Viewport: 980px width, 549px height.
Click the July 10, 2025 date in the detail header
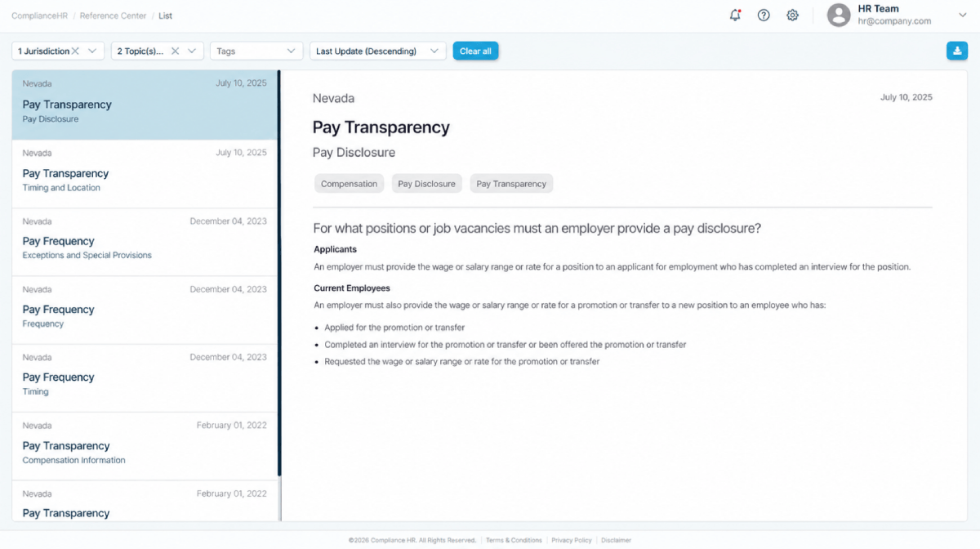(906, 97)
